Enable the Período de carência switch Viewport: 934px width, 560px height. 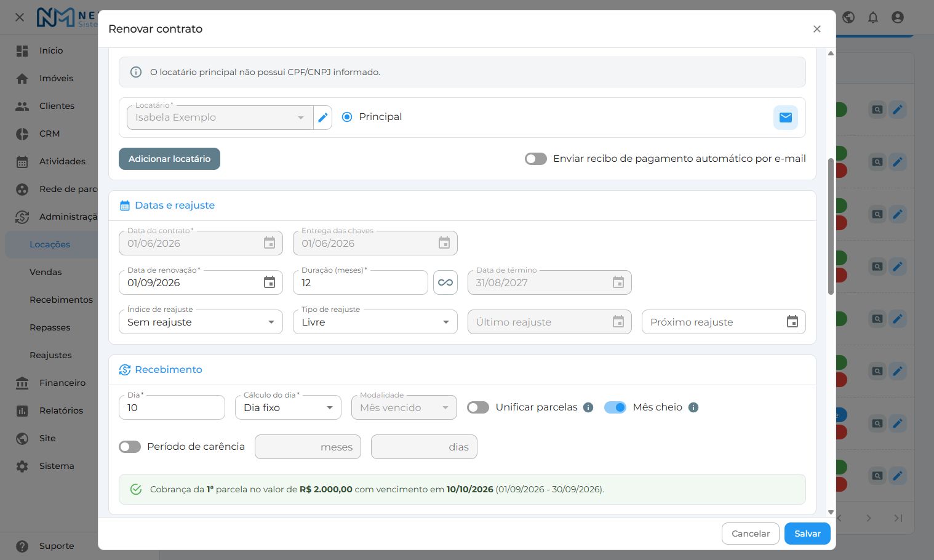[130, 447]
